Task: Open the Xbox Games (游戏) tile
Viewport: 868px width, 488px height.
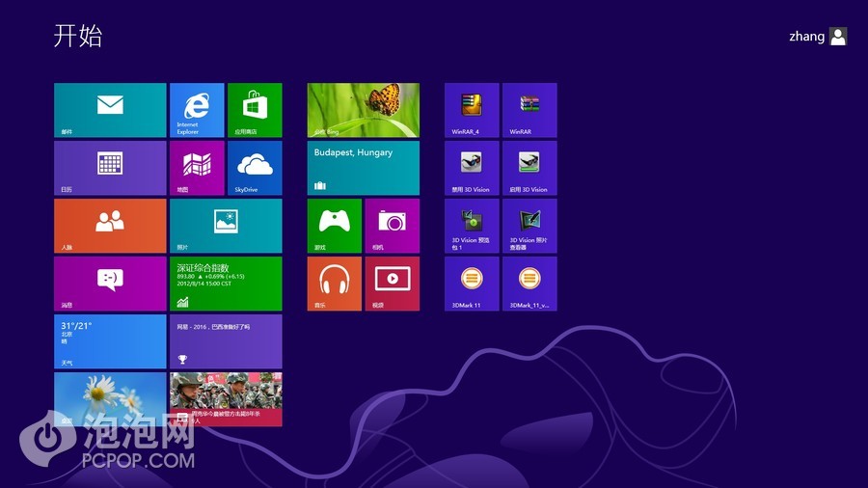Action: [334, 226]
